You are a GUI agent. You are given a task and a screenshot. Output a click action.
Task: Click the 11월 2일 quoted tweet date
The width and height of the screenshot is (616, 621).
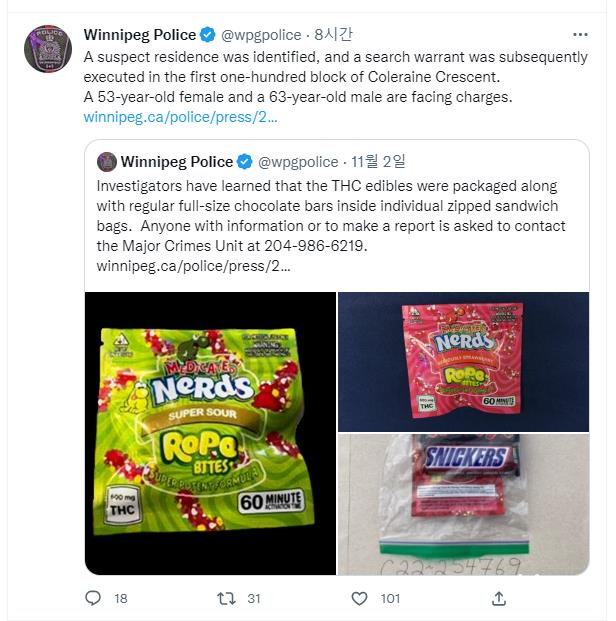point(378,162)
